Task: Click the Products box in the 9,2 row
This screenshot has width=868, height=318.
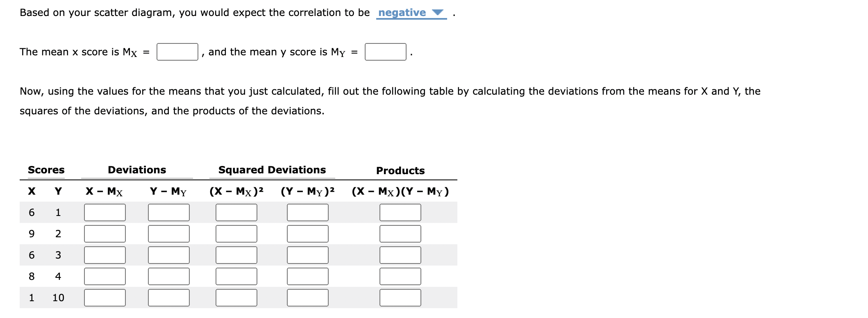Action: click(x=401, y=234)
